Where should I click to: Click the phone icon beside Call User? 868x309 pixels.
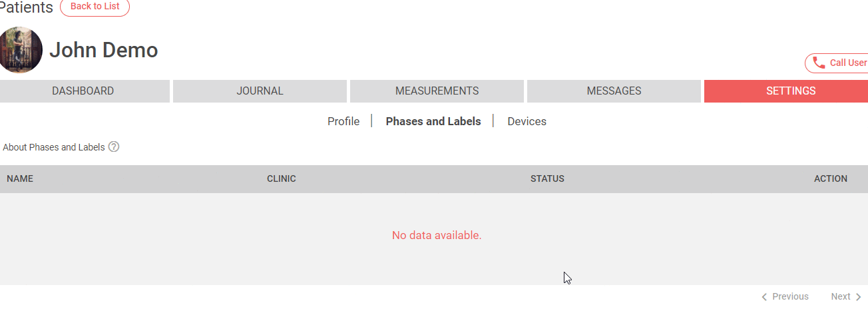tap(819, 63)
